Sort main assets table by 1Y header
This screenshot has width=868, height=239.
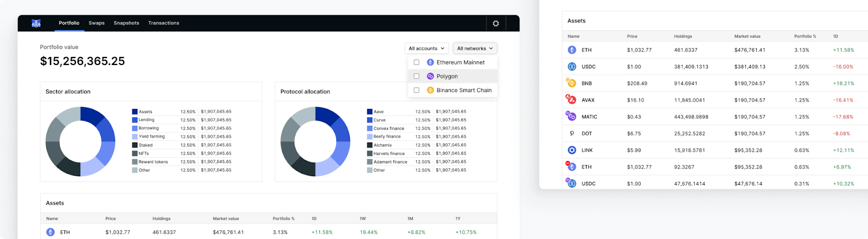[x=458, y=219]
